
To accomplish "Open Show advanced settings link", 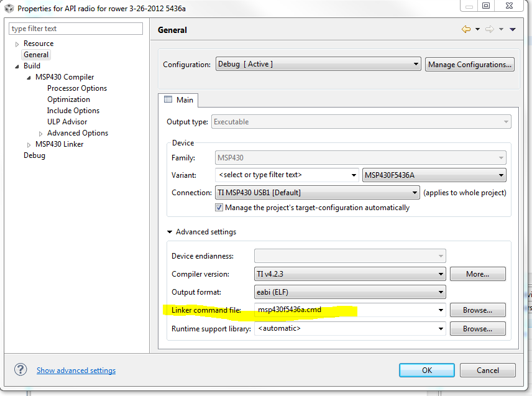I will 76,371.
